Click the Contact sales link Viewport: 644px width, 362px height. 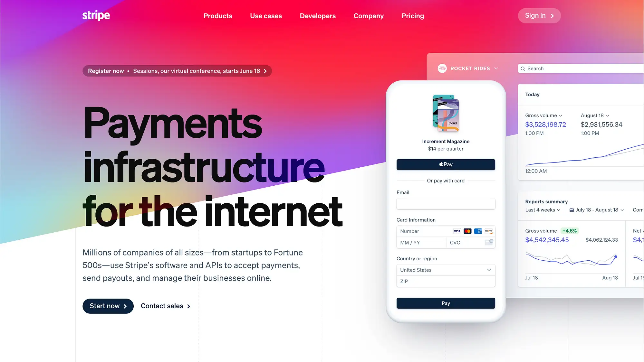(165, 305)
